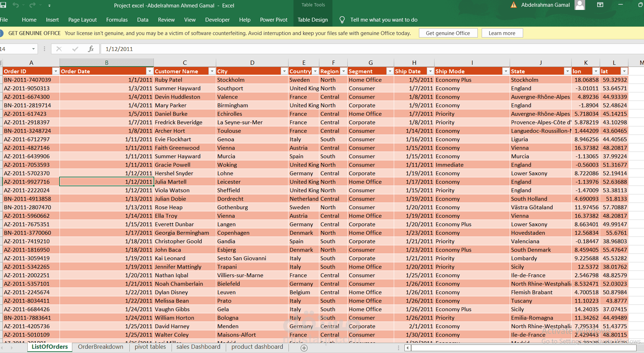This screenshot has height=353, width=644.
Task: Open the Country column filter dropdown
Action: tap(315, 71)
